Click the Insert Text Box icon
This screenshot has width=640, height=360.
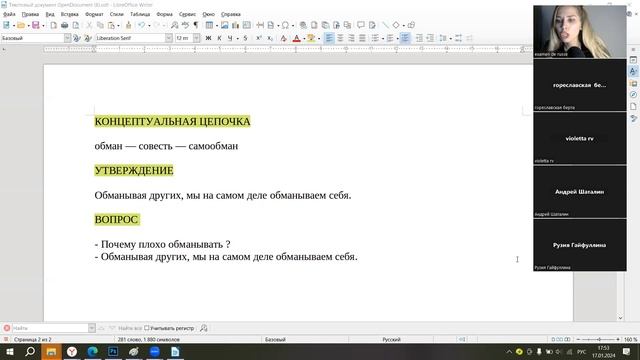(x=247, y=25)
